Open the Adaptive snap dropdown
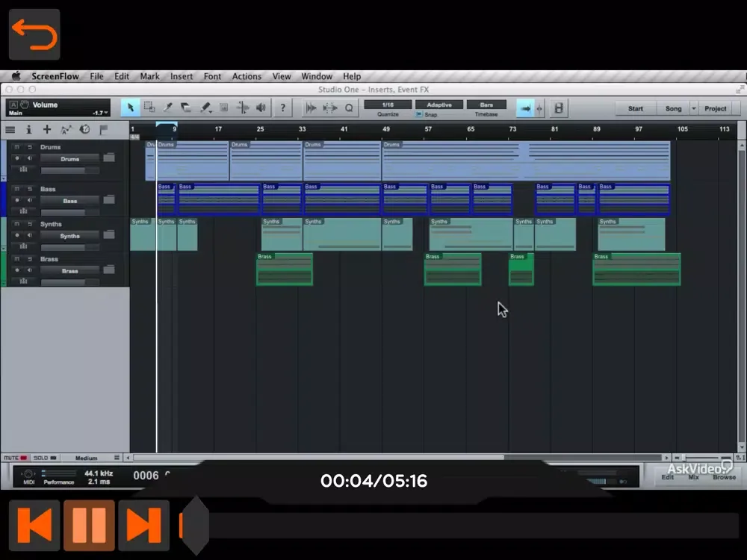This screenshot has width=747, height=560. click(x=438, y=105)
